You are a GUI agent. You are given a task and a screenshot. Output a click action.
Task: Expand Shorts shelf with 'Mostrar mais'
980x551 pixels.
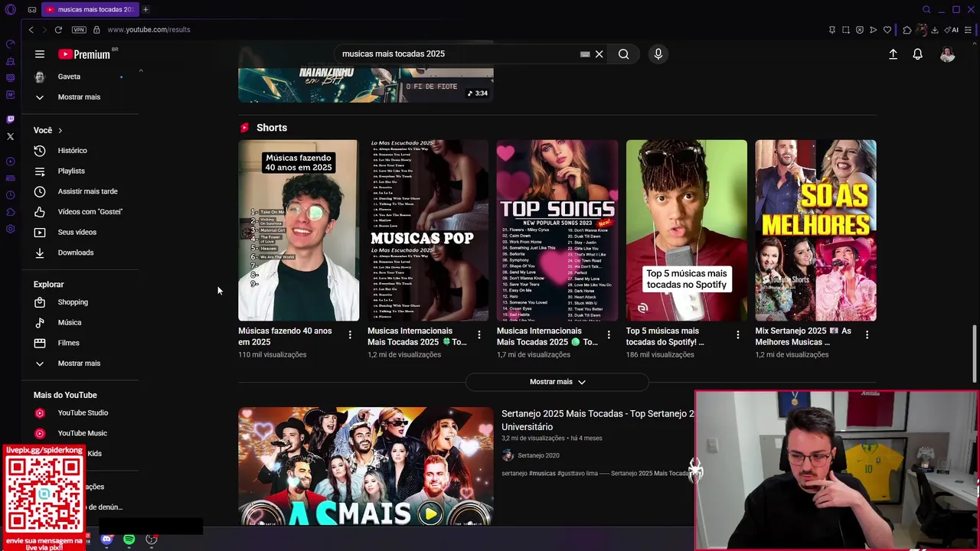pos(557,382)
